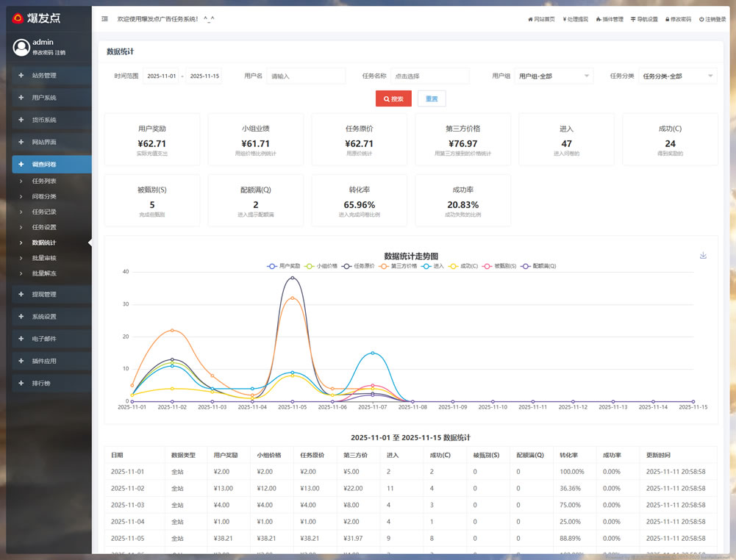Select 批量审核 in the sidebar
The height and width of the screenshot is (560, 736).
click(44, 258)
